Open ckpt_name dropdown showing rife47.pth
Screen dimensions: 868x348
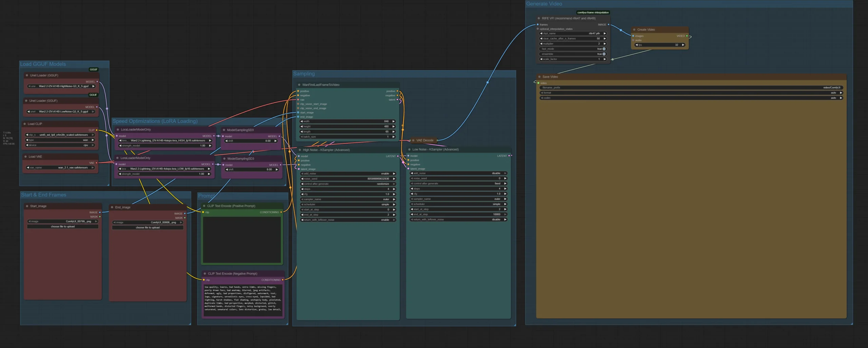tap(572, 34)
